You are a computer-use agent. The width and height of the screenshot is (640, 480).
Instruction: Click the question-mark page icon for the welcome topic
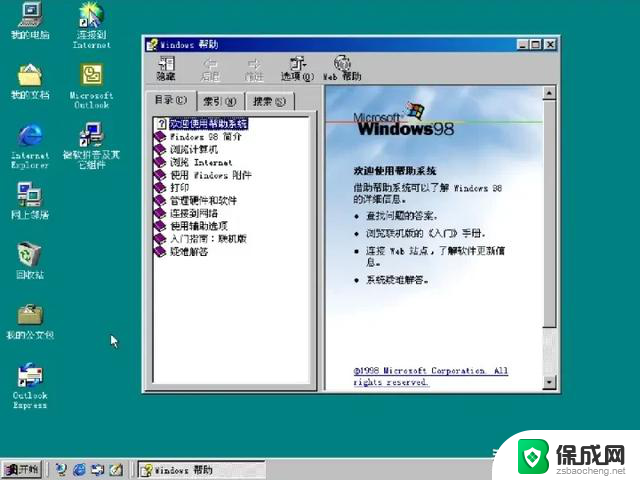coord(161,124)
